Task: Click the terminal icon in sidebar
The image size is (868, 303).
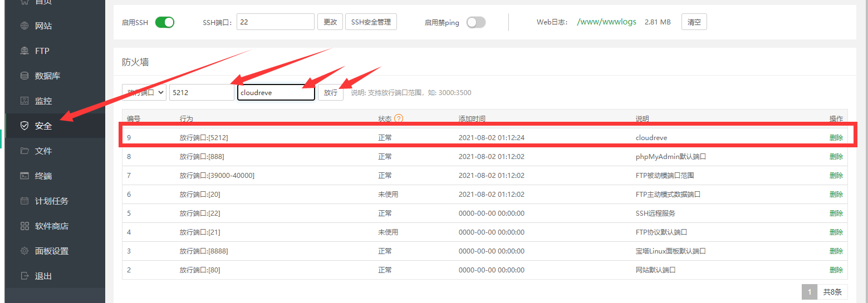Action: (x=24, y=176)
